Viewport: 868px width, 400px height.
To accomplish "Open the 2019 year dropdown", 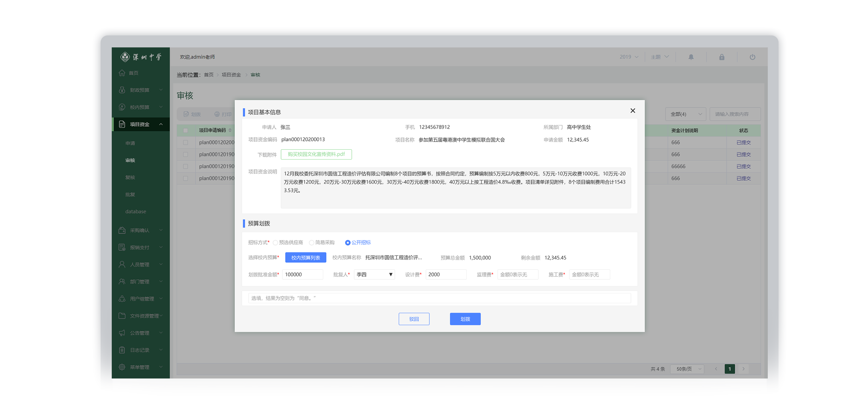I will (x=629, y=57).
